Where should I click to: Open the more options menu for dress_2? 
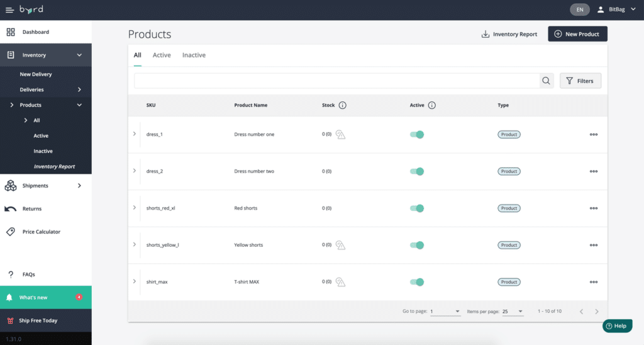click(594, 171)
